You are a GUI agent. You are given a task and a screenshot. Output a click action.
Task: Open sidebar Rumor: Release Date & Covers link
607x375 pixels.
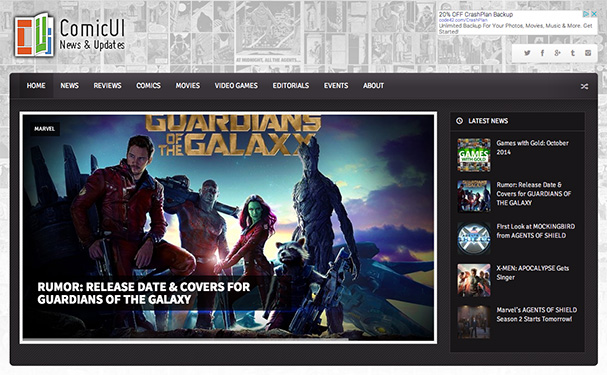533,193
